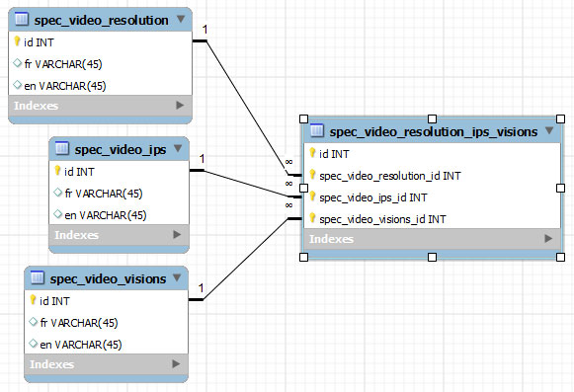Click the top-middle selection handle of selected table
The width and height of the screenshot is (574, 392).
432,118
